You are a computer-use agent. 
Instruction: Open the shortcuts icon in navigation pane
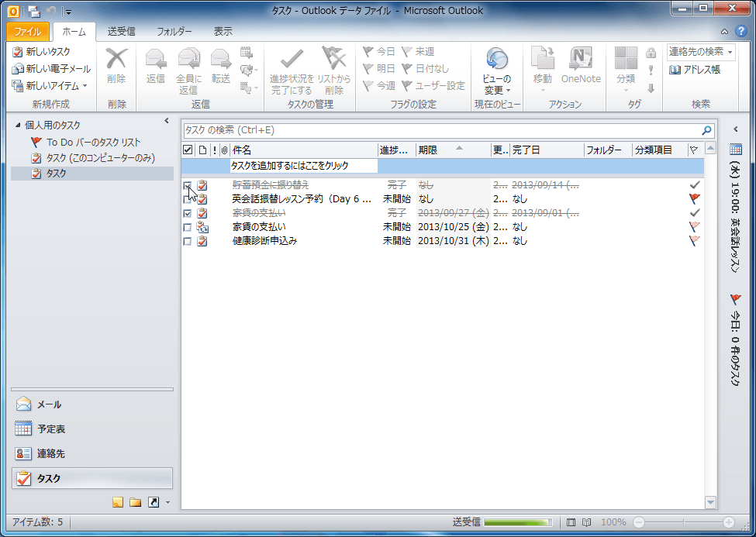154,503
